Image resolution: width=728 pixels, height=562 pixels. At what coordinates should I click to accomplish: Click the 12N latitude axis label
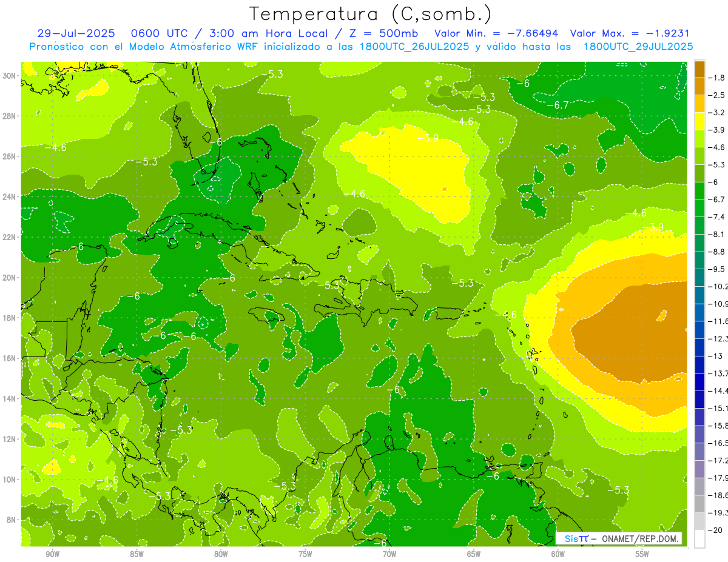click(x=10, y=439)
